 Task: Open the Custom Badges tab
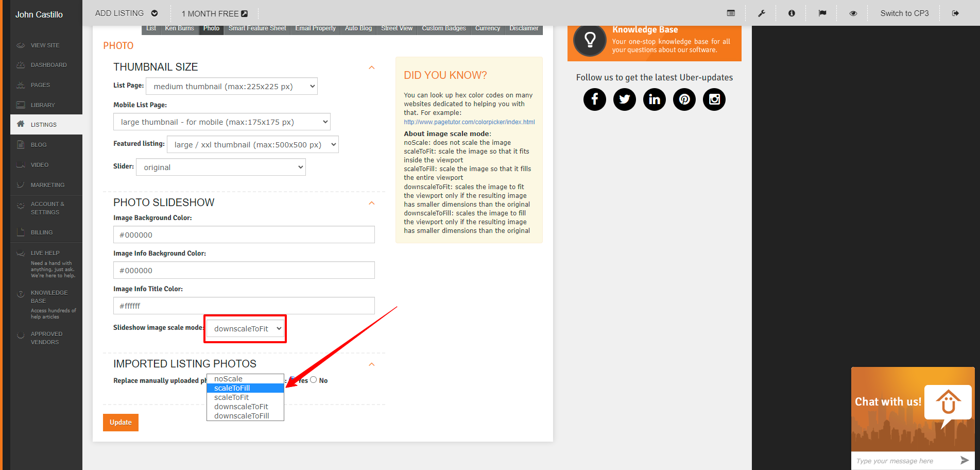click(443, 28)
